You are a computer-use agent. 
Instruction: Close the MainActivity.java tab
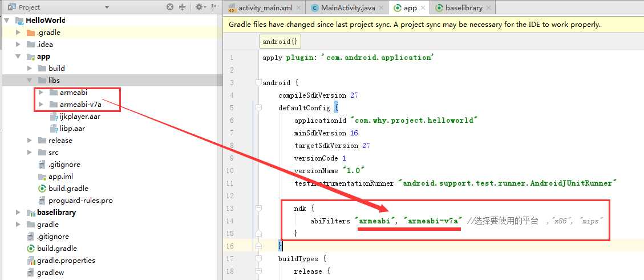coord(382,8)
